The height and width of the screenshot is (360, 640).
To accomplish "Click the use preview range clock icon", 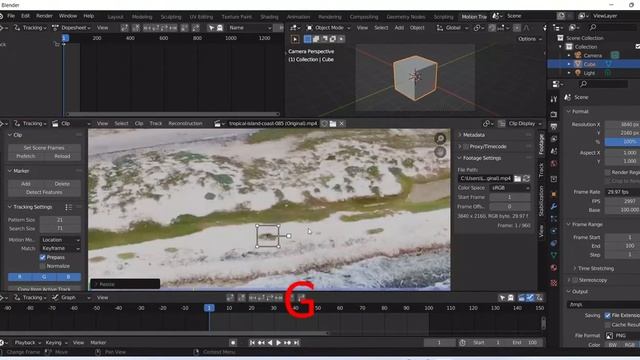I will 462,343.
